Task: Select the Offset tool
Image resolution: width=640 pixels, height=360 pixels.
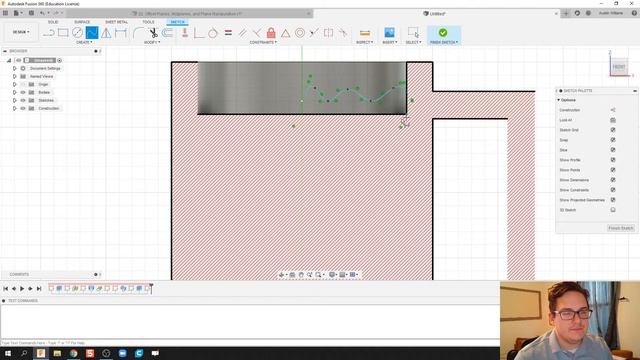Action: click(167, 33)
